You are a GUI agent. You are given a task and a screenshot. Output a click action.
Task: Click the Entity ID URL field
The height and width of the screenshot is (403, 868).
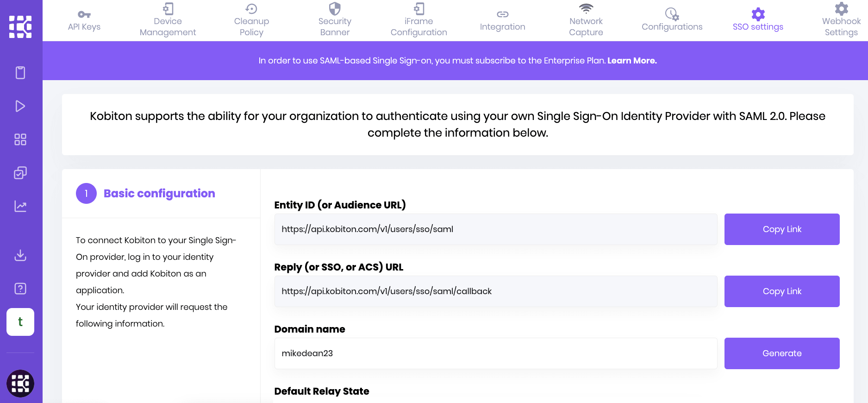click(496, 229)
